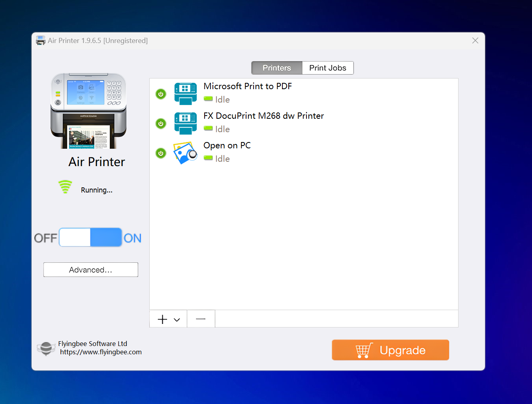Select the Microsoft Print to PDF name

click(x=248, y=86)
